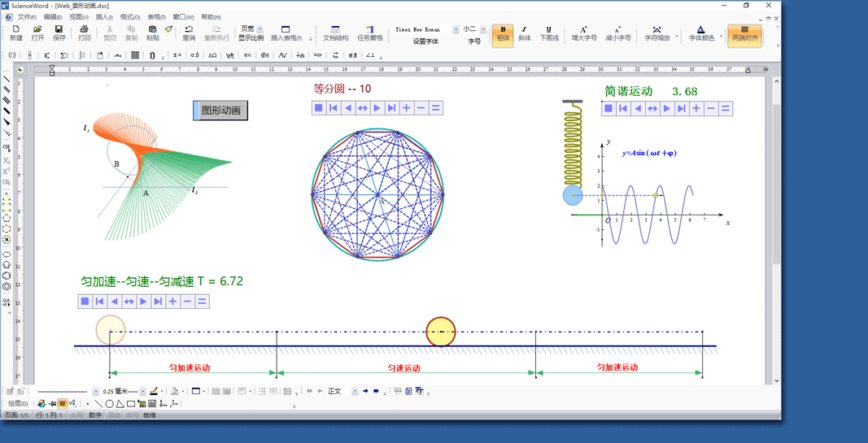Screen dimensions: 868x443
Task: Select the ellipse drawing tool in bottom toolbar
Action: tap(109, 403)
